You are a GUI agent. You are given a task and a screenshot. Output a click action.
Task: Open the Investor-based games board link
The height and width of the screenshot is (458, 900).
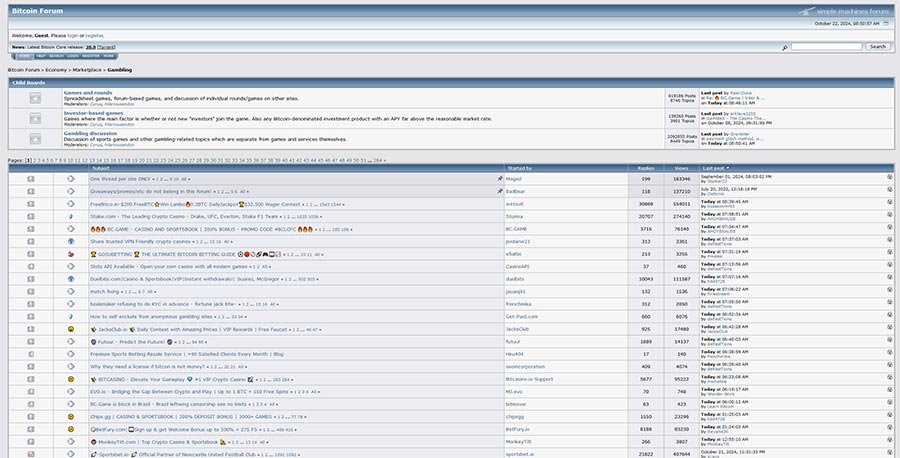coord(94,113)
